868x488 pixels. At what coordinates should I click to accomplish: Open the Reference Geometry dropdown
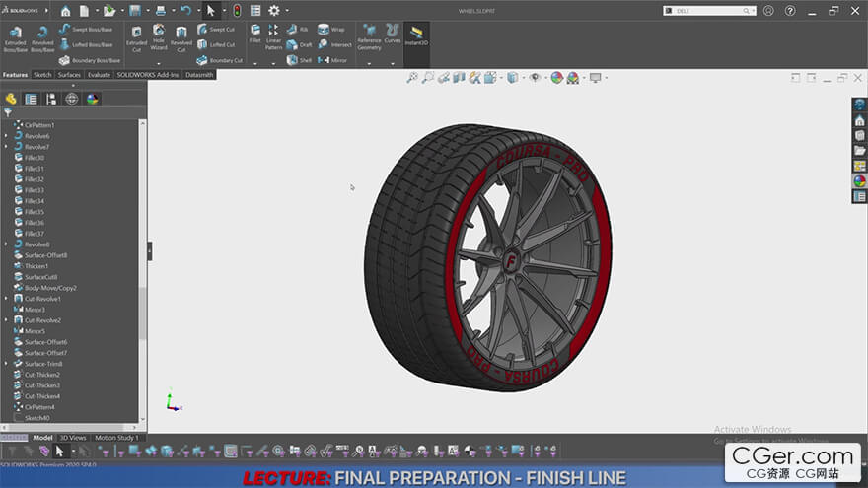point(369,39)
